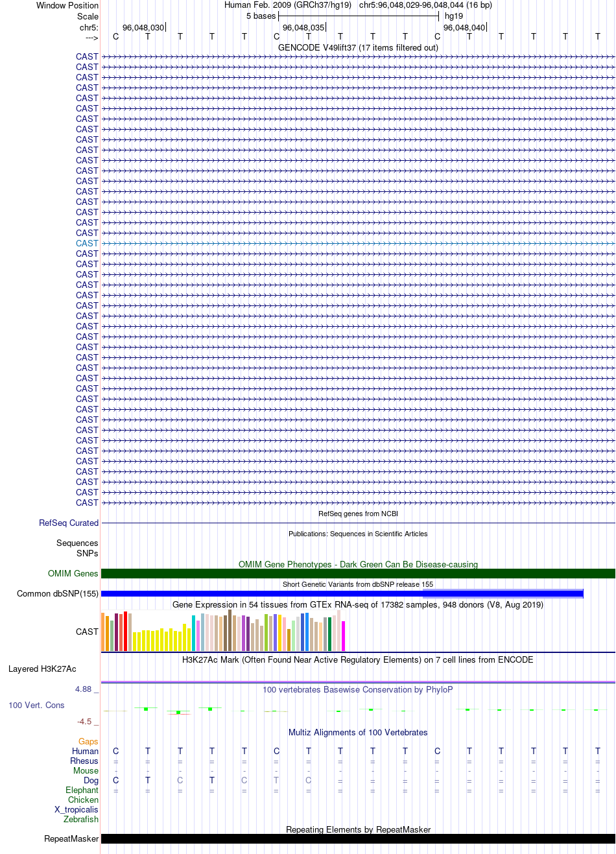The height and width of the screenshot is (854, 616).
Task: Click the light-blue highlighted CAST transcript label
Action: [87, 243]
